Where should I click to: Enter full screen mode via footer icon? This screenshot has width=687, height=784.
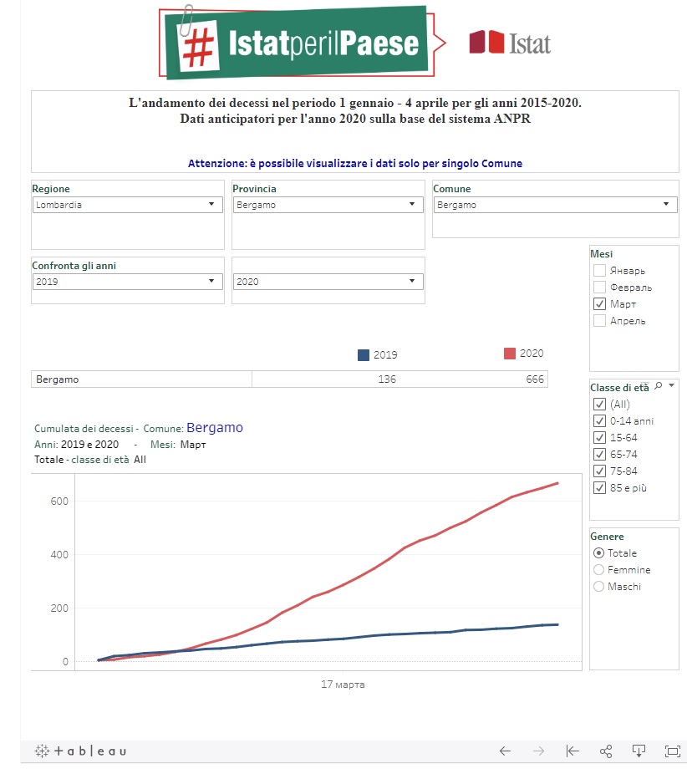pos(671,751)
